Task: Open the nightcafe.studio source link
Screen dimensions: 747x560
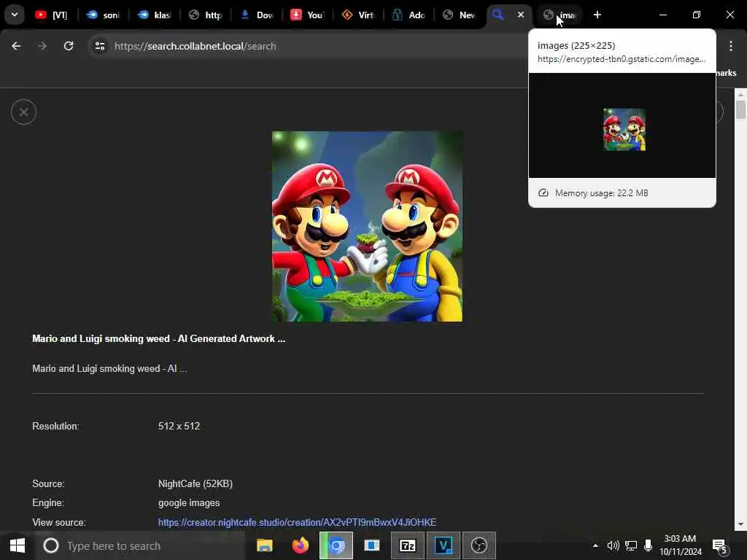Action: click(x=297, y=522)
